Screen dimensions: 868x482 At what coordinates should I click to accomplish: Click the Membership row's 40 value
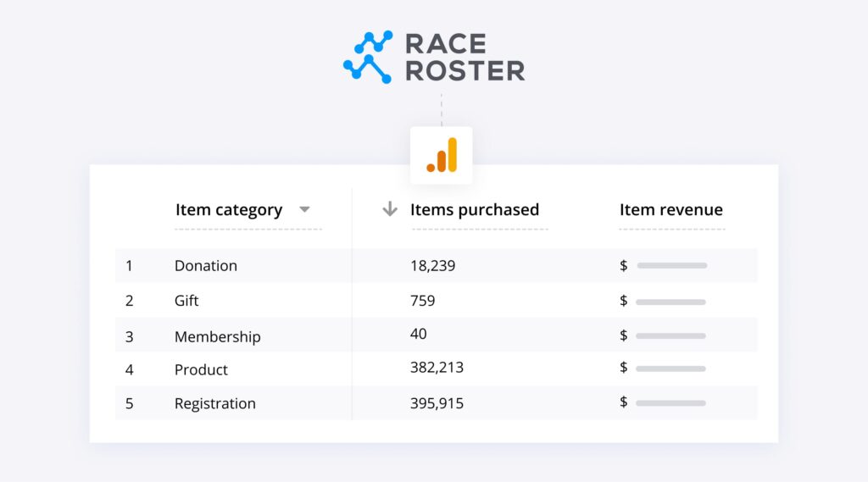[x=419, y=335]
